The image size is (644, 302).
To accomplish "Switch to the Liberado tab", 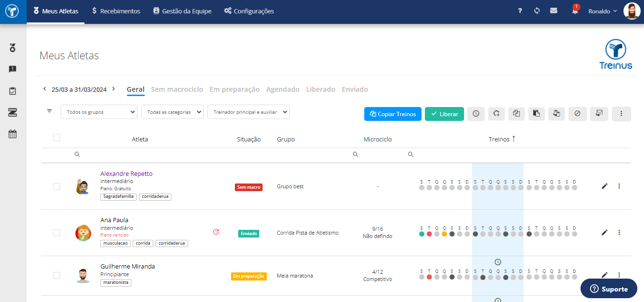I will pos(320,89).
